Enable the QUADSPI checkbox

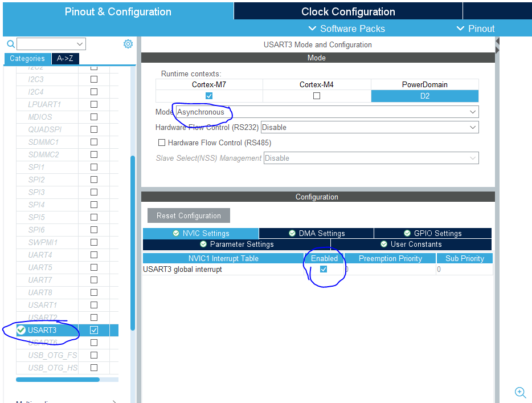coord(94,129)
